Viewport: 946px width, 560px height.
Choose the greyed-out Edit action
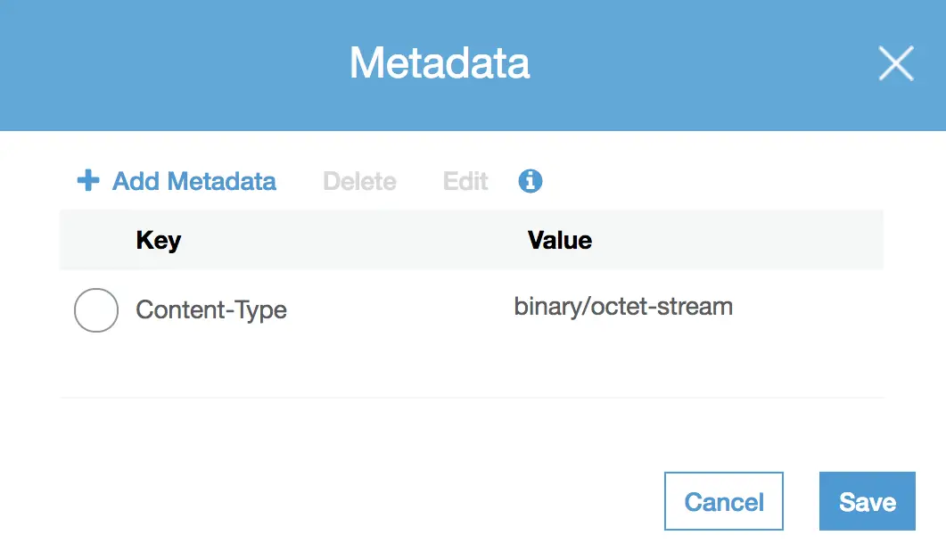pyautogui.click(x=465, y=181)
